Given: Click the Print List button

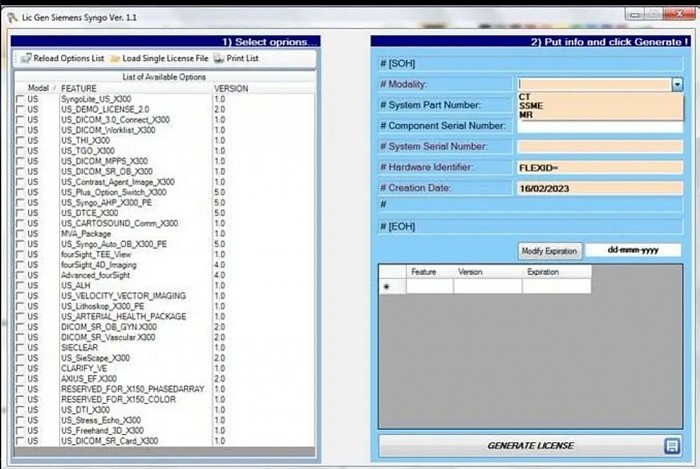Looking at the screenshot, I should [236, 58].
